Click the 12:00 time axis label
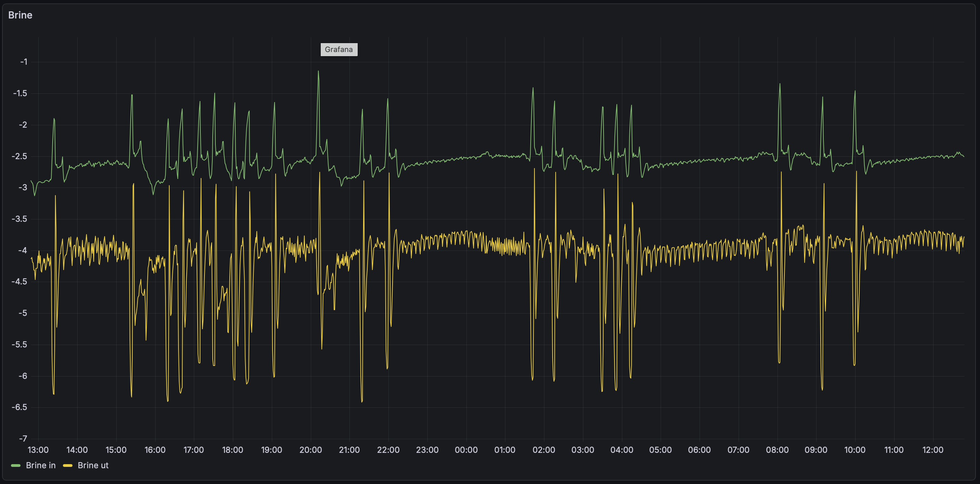The width and height of the screenshot is (980, 484). pos(932,450)
